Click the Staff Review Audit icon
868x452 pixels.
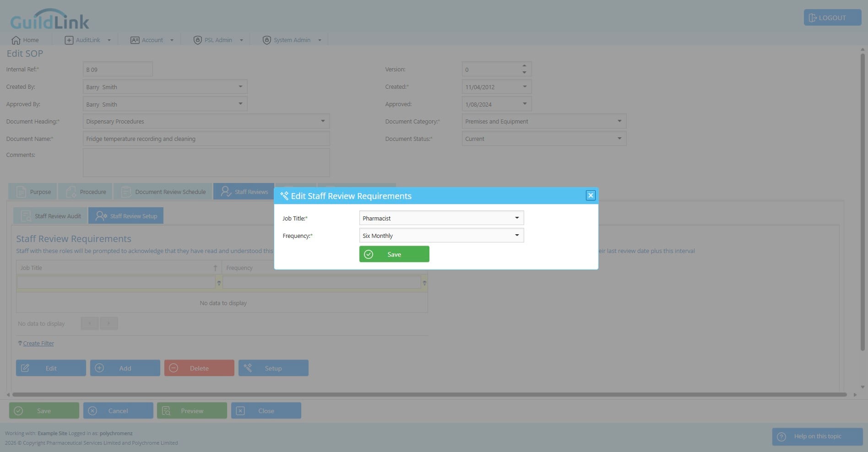pos(26,216)
